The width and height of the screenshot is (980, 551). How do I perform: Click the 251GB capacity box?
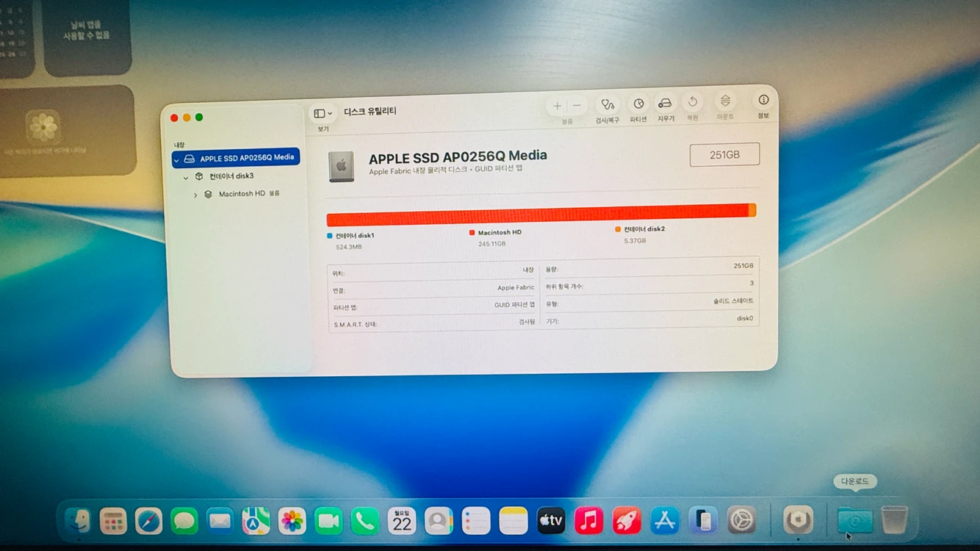click(724, 154)
